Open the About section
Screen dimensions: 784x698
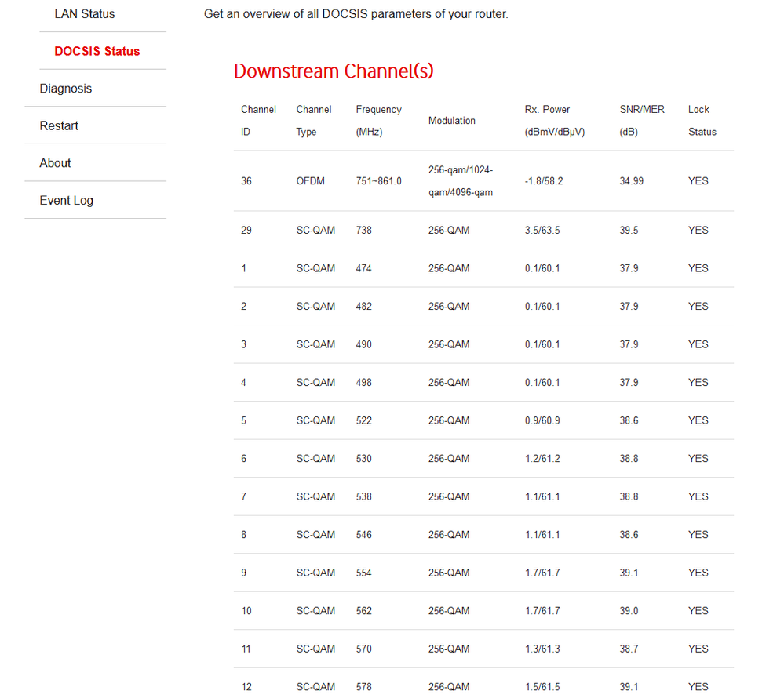(x=55, y=163)
